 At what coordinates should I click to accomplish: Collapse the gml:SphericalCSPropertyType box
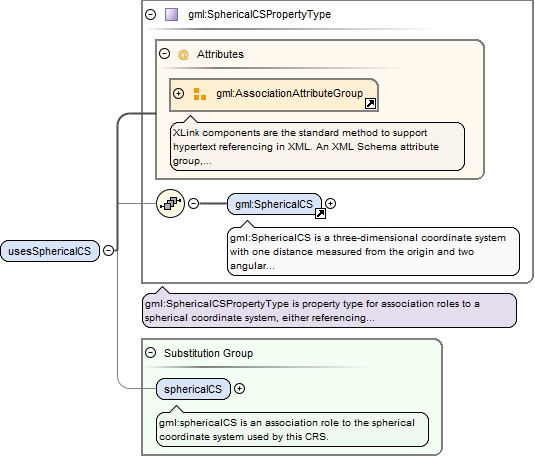(x=150, y=14)
